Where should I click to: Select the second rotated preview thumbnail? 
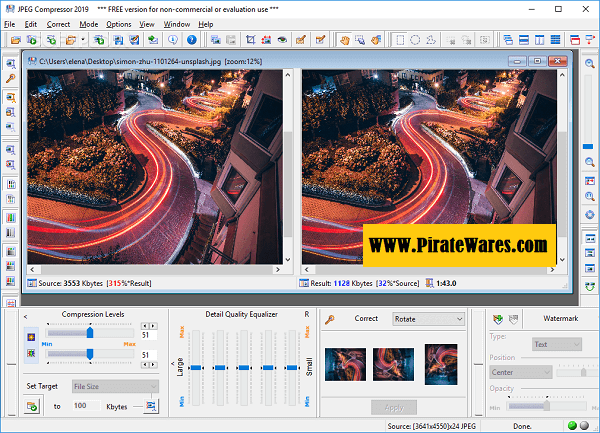(x=393, y=364)
